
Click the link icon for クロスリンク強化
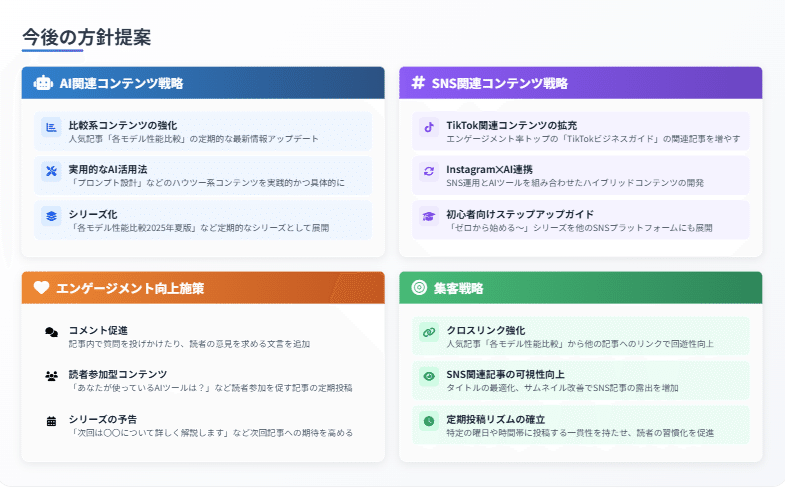click(429, 332)
